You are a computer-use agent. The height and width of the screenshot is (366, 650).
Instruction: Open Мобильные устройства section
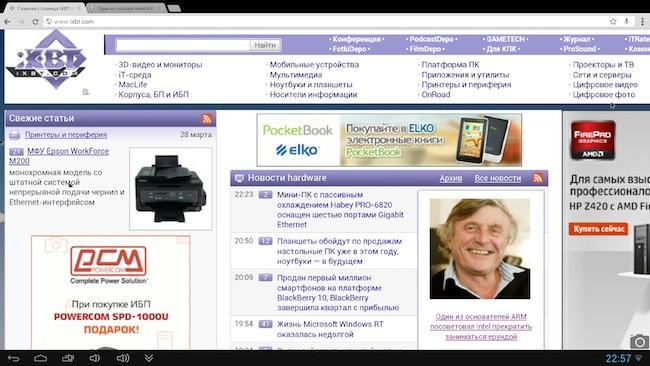tap(314, 65)
